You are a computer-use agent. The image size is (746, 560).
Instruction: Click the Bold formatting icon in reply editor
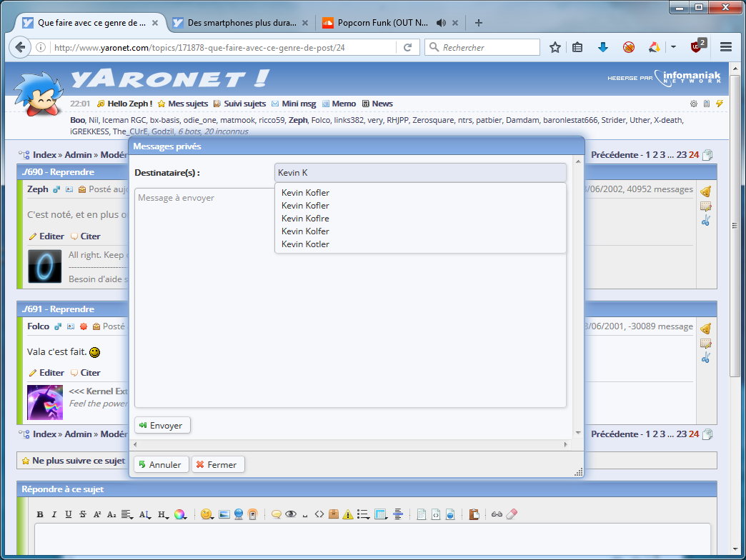pyautogui.click(x=40, y=514)
